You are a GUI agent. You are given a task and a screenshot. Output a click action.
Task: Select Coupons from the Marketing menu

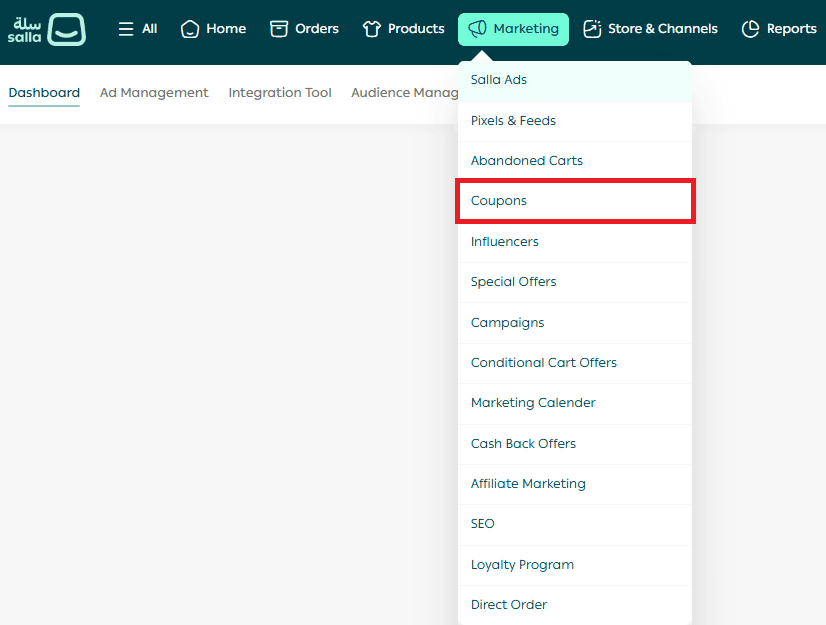click(x=499, y=201)
